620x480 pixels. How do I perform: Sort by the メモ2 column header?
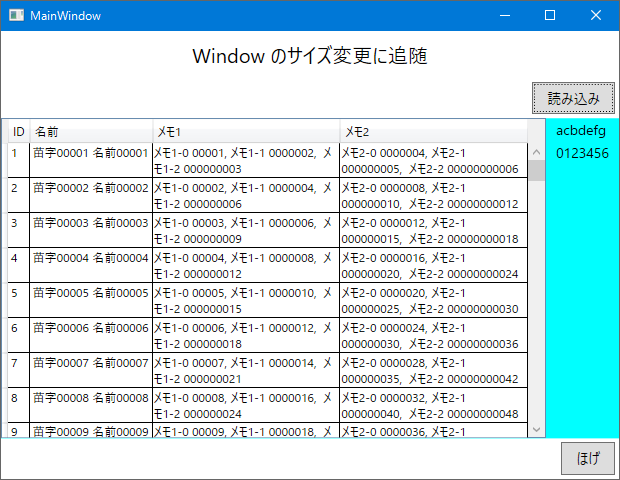click(433, 131)
